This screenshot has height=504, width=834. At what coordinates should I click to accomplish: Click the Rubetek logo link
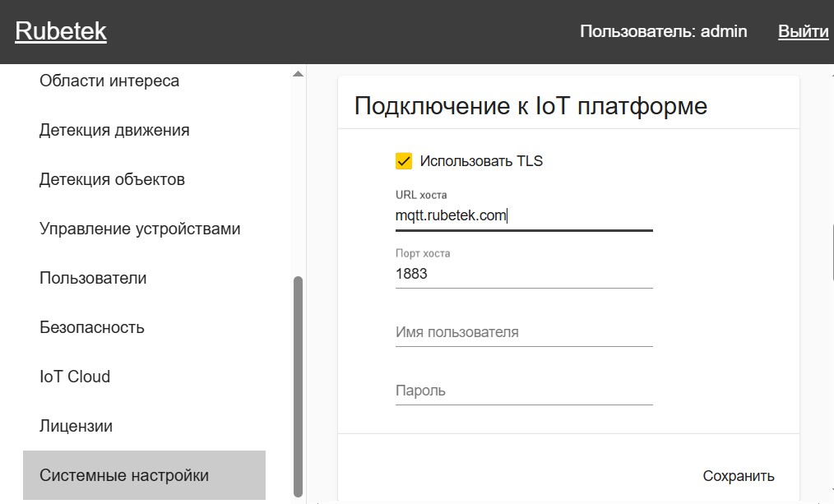pyautogui.click(x=61, y=32)
